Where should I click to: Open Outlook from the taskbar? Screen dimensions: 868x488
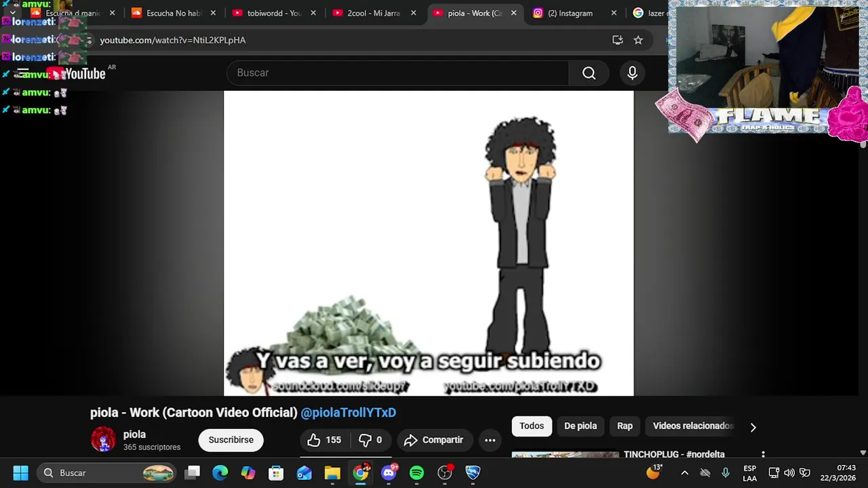[x=304, y=472]
